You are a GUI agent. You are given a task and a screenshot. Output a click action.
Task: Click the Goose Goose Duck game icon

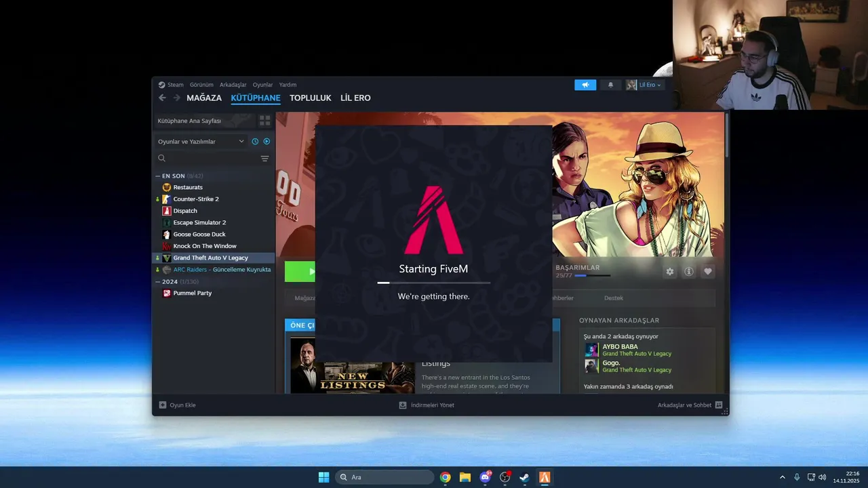[x=167, y=235]
